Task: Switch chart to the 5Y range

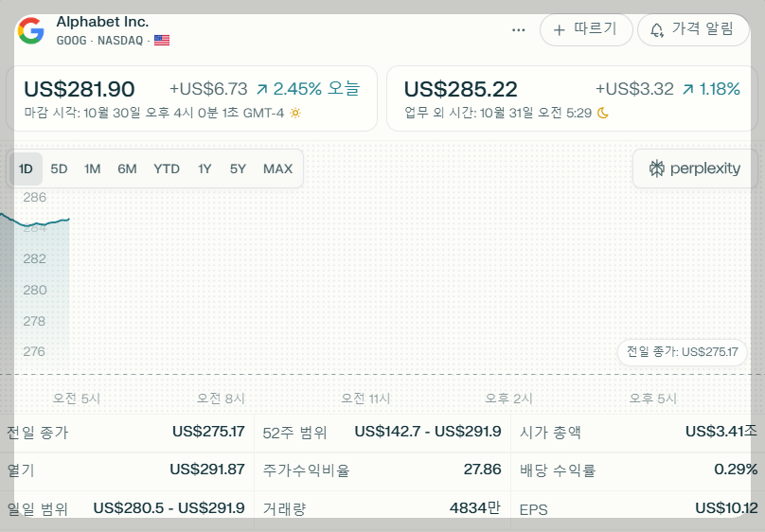Action: 238,168
